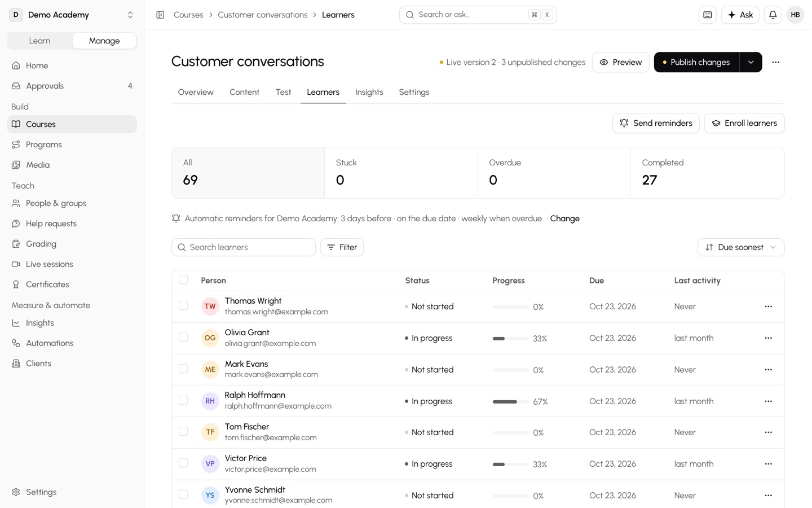812x508 pixels.
Task: Open row actions for Tom Fischer
Action: point(768,432)
